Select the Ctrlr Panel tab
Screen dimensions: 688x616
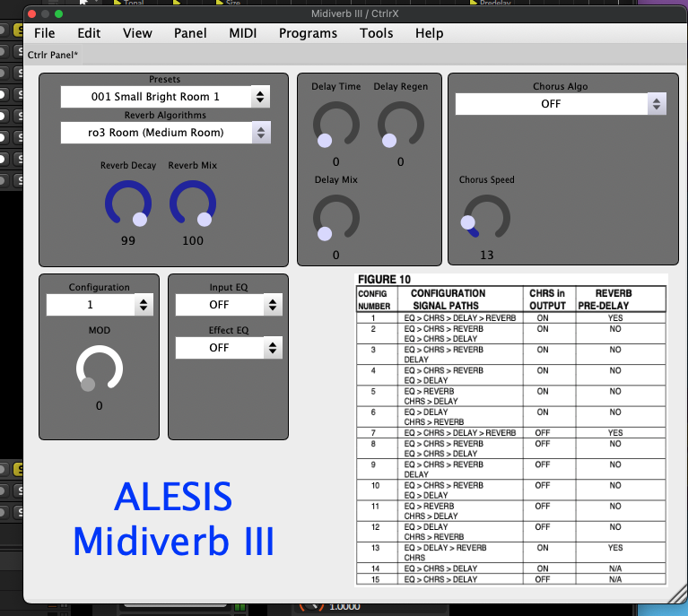point(53,55)
